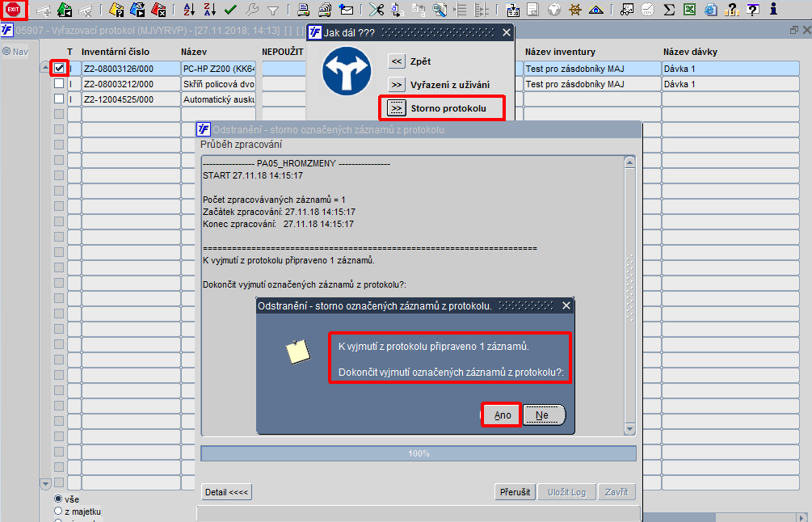Restore the MJVYRVP window with restore icon
Viewport: 812px width, 522px height.
point(794,30)
